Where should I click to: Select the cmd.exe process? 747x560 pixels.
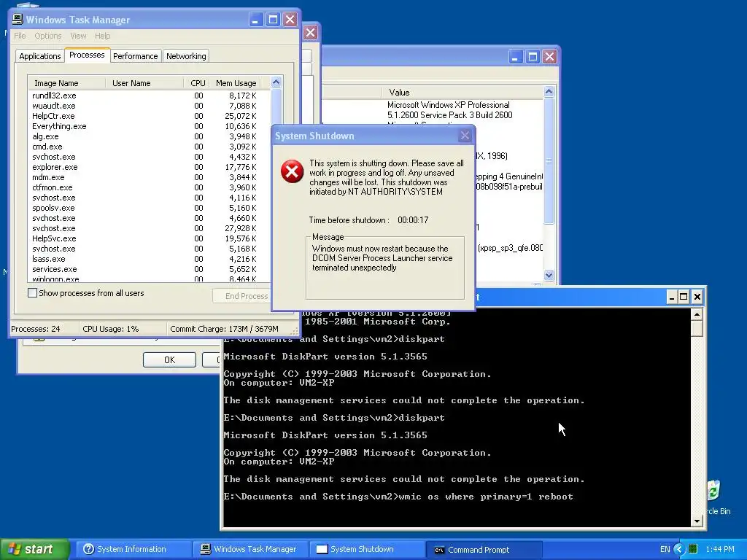tap(47, 147)
